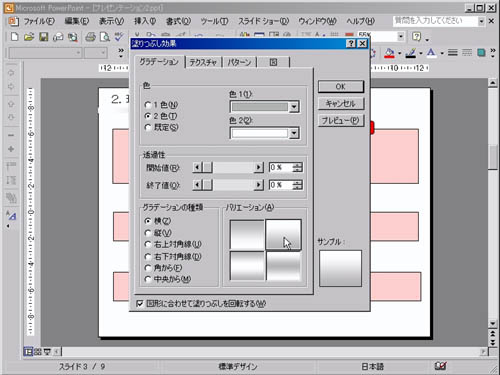The image size is (500, 375).
Task: Click the spelling status icon in status bar
Action: [x=440, y=366]
